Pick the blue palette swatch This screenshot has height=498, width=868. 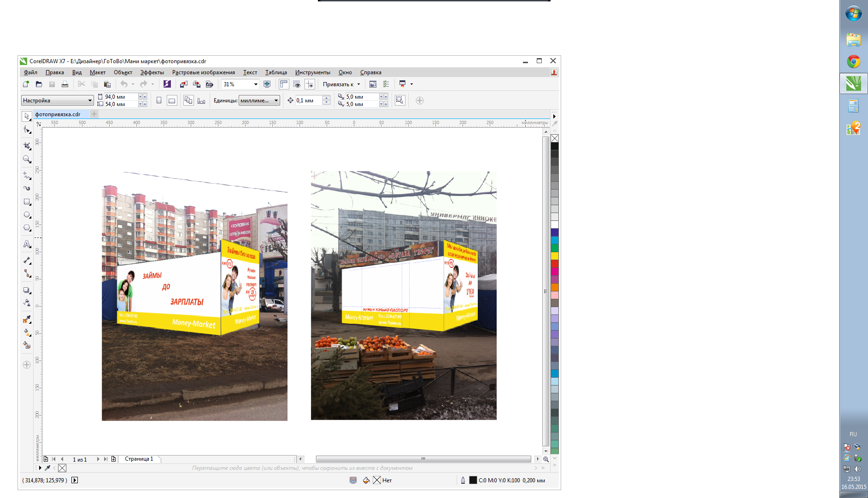click(x=555, y=232)
